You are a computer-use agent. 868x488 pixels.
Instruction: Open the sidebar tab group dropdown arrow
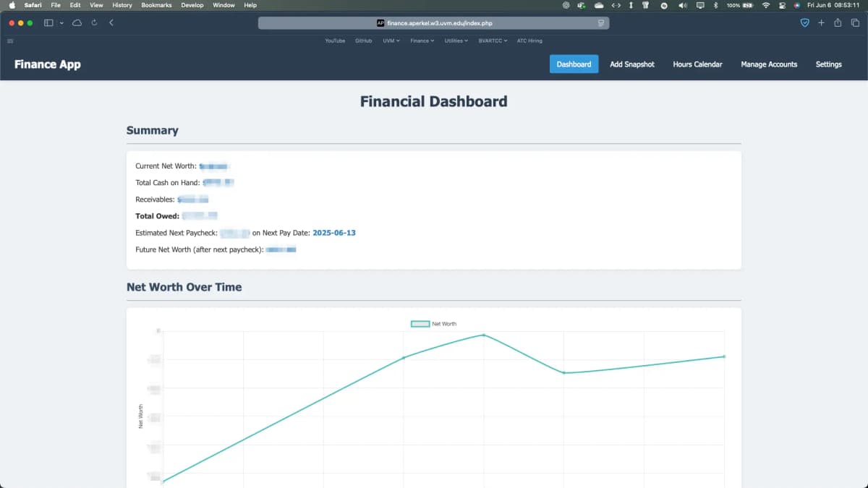coord(61,23)
